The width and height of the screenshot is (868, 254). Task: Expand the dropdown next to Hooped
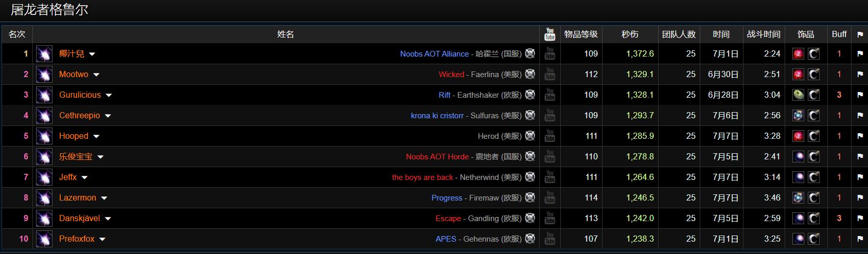96,136
